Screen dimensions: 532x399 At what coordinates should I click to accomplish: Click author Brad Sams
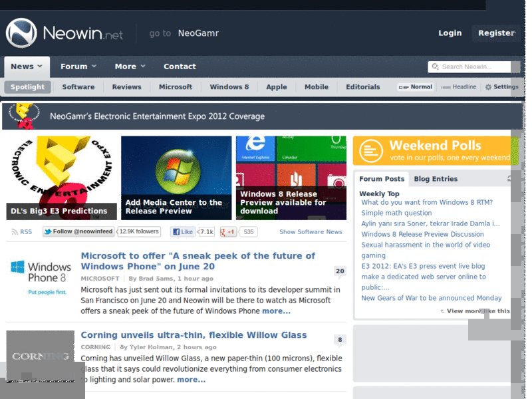tap(156, 279)
